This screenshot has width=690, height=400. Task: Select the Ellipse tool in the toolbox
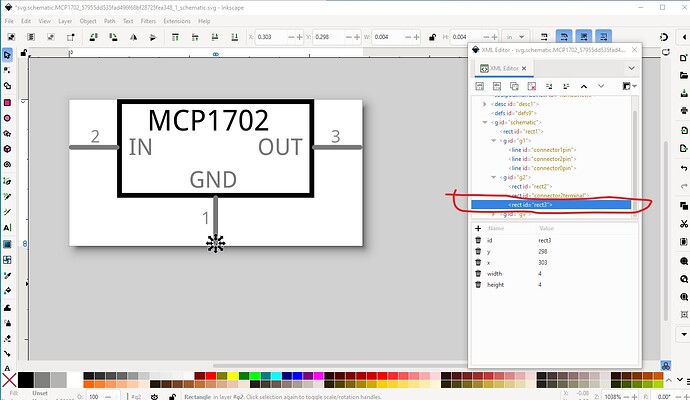7,118
